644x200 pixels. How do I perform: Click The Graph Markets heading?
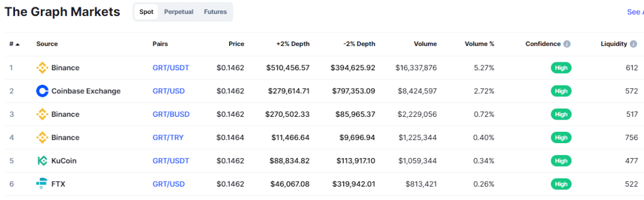(x=62, y=12)
